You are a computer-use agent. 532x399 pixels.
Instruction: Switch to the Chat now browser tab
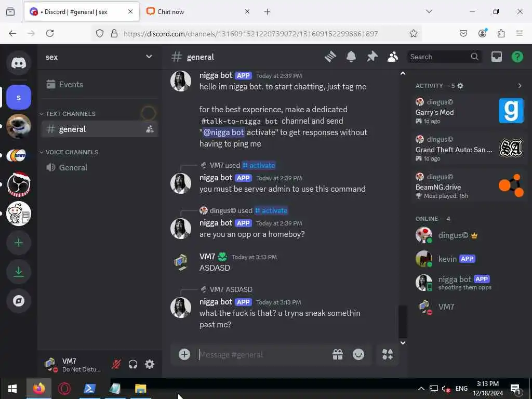point(198,12)
